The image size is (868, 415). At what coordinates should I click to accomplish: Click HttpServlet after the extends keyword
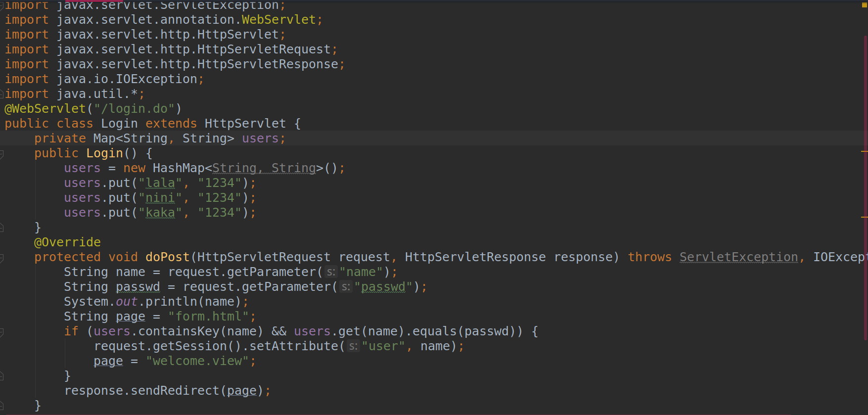pos(245,124)
